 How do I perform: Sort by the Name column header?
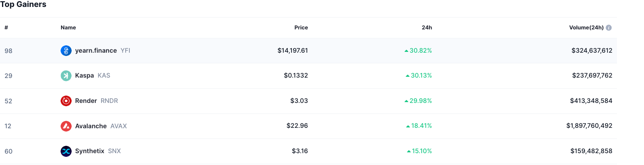coord(68,28)
